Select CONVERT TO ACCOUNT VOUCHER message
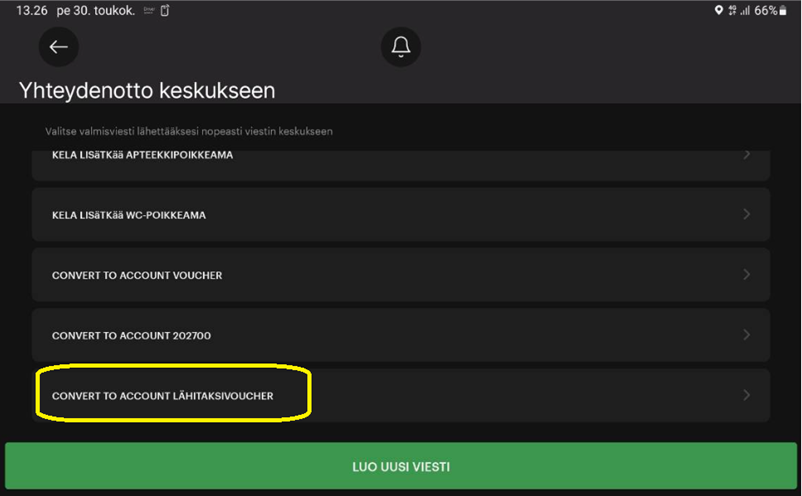 (137, 275)
